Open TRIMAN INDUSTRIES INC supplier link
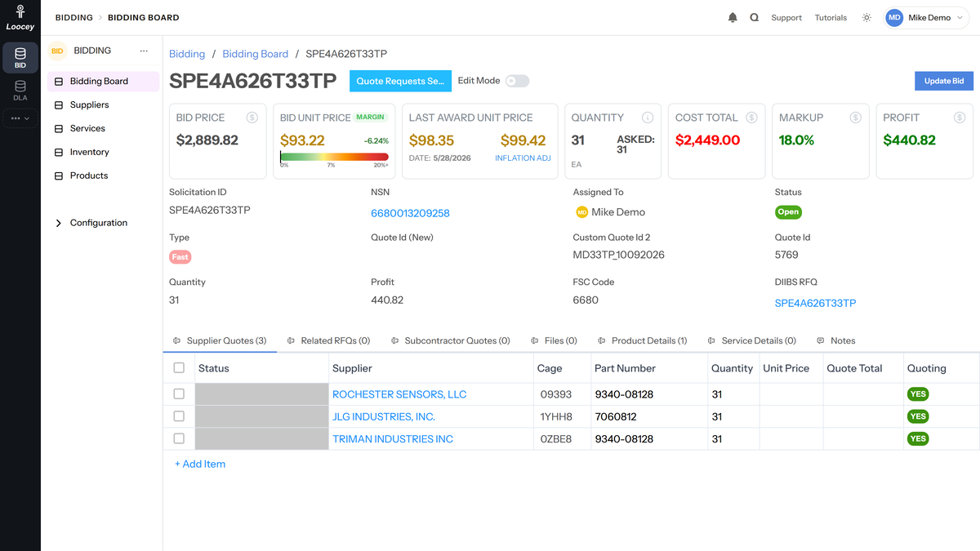 coord(393,439)
